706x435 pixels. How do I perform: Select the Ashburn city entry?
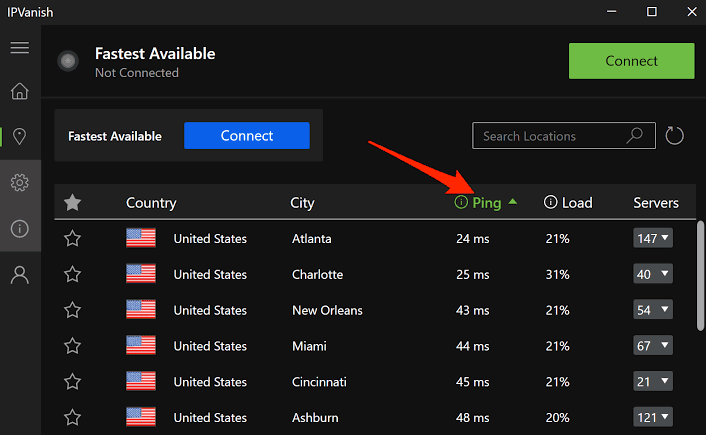click(315, 418)
